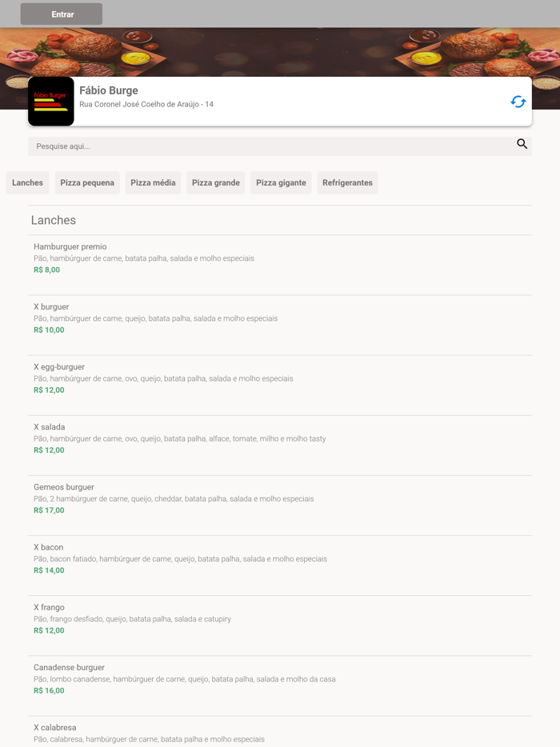Click the Entrar login button
The width and height of the screenshot is (560, 747).
(62, 14)
